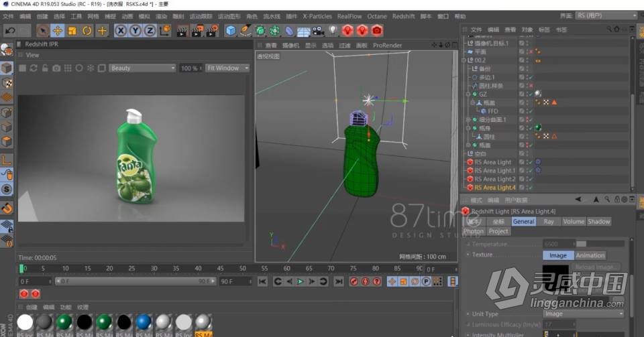
Task: Click the material tag on GZ row
Action: 538,94
